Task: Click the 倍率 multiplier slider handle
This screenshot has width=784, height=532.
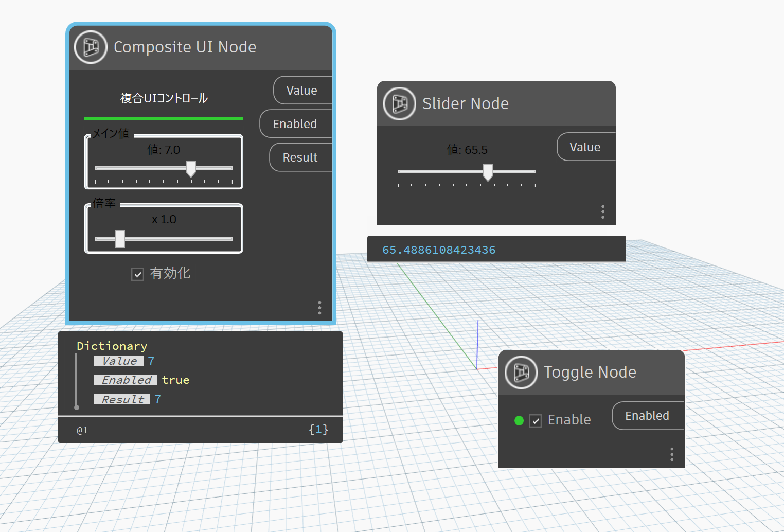Action: pyautogui.click(x=119, y=238)
